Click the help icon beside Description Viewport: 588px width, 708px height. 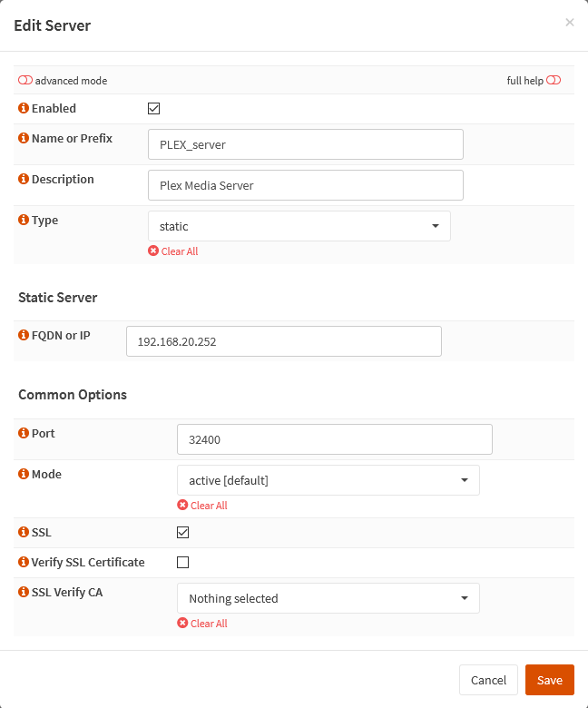click(24, 180)
